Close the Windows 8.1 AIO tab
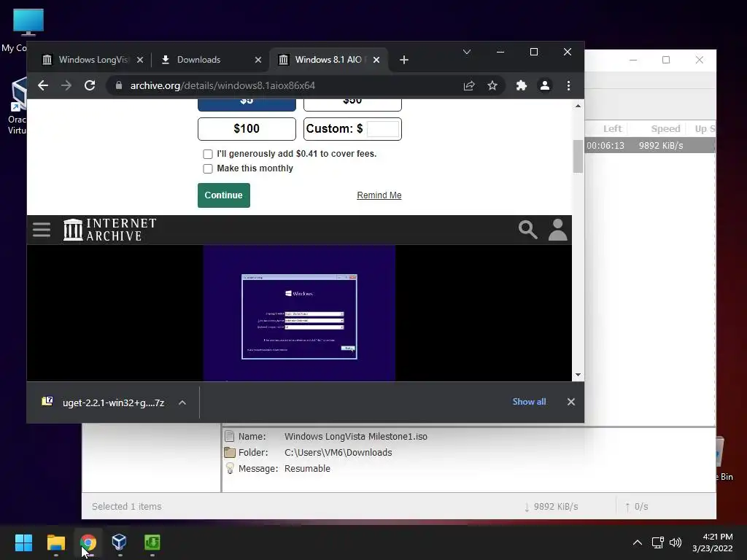The height and width of the screenshot is (560, 747). coord(376,60)
